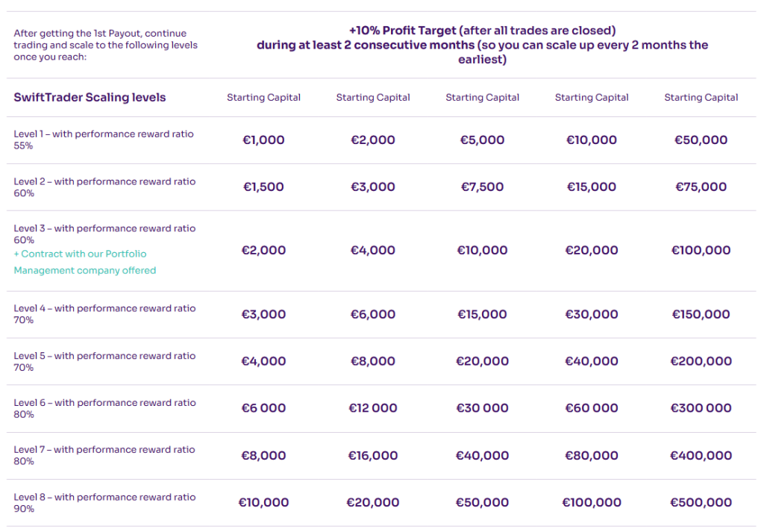Click the Level 8 reward ratio 90% label
Image resolution: width=764 pixels, height=532 pixels.
[104, 502]
